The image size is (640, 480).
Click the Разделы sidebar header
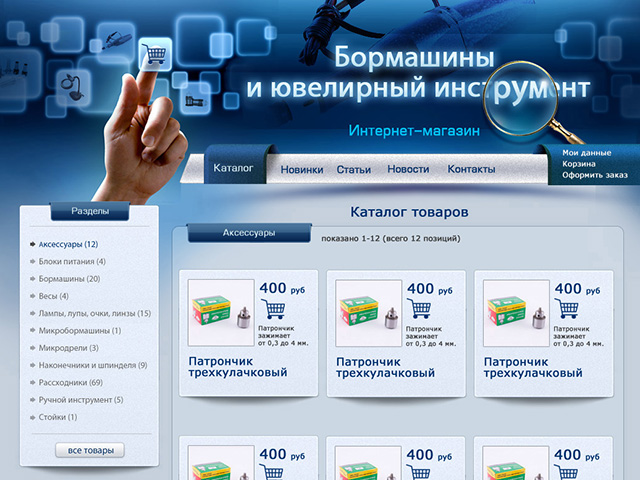[90, 211]
